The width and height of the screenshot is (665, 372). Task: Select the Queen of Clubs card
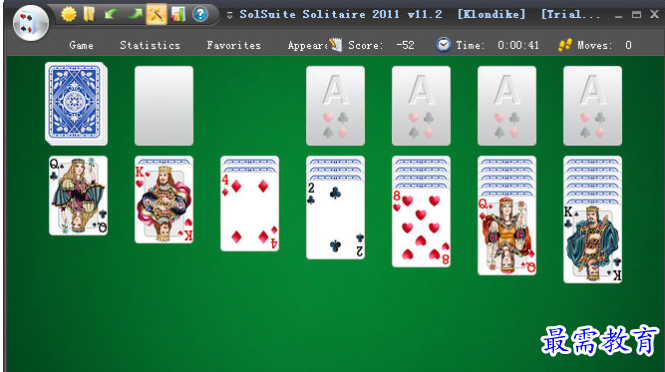click(78, 196)
